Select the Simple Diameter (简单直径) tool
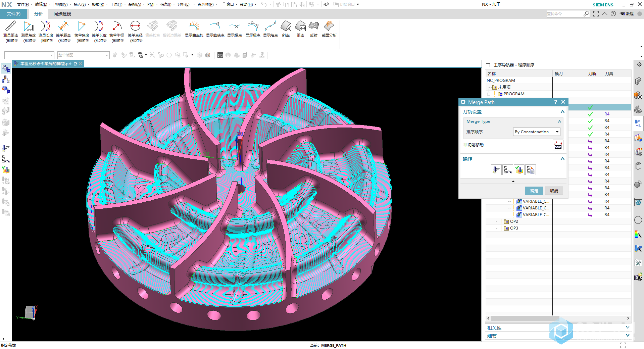This screenshot has height=349, width=644. (135, 32)
